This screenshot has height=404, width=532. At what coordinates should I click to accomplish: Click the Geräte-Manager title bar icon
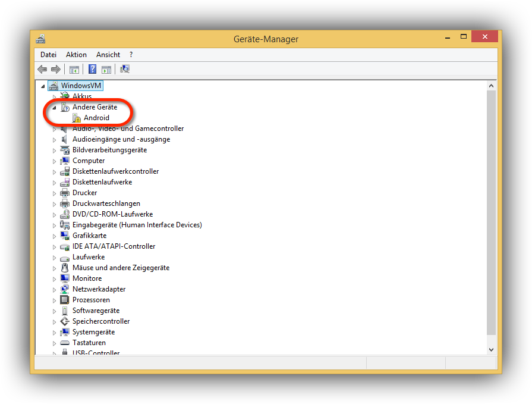(x=40, y=39)
